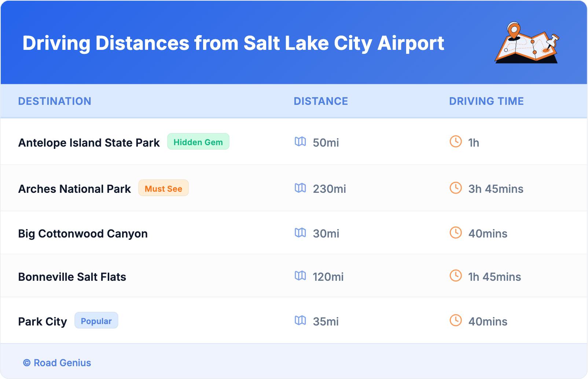Click the Hidden Gem badge

[x=198, y=142]
